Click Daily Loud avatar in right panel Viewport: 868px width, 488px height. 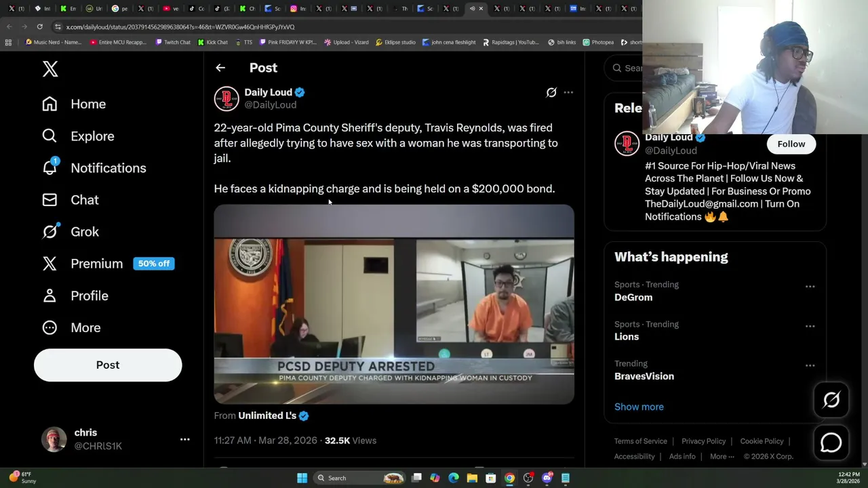click(627, 143)
